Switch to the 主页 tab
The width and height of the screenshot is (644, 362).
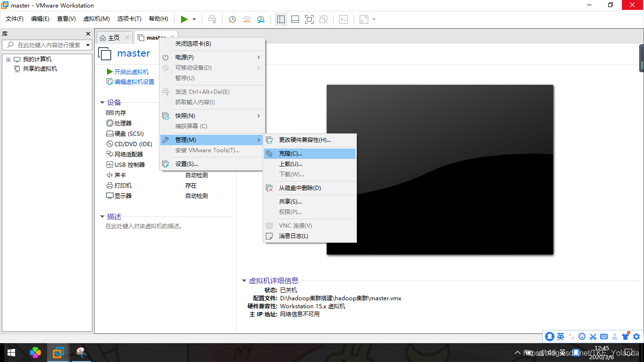[x=114, y=38]
